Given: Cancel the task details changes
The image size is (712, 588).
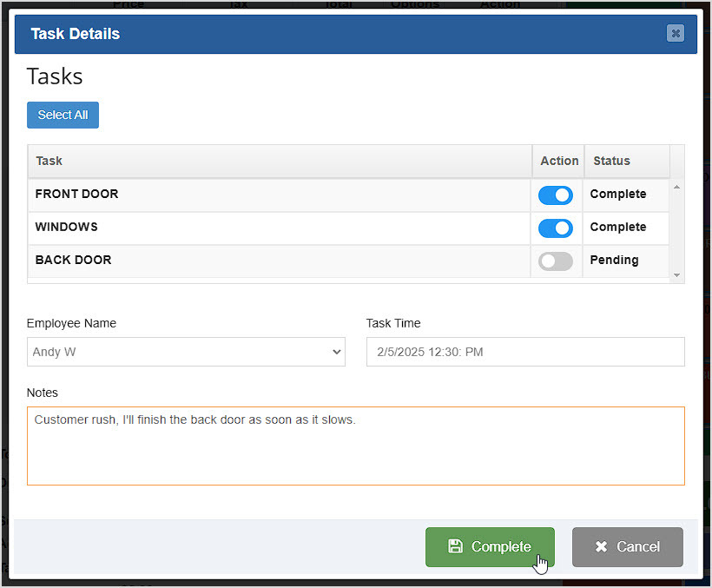Looking at the screenshot, I should [x=627, y=547].
